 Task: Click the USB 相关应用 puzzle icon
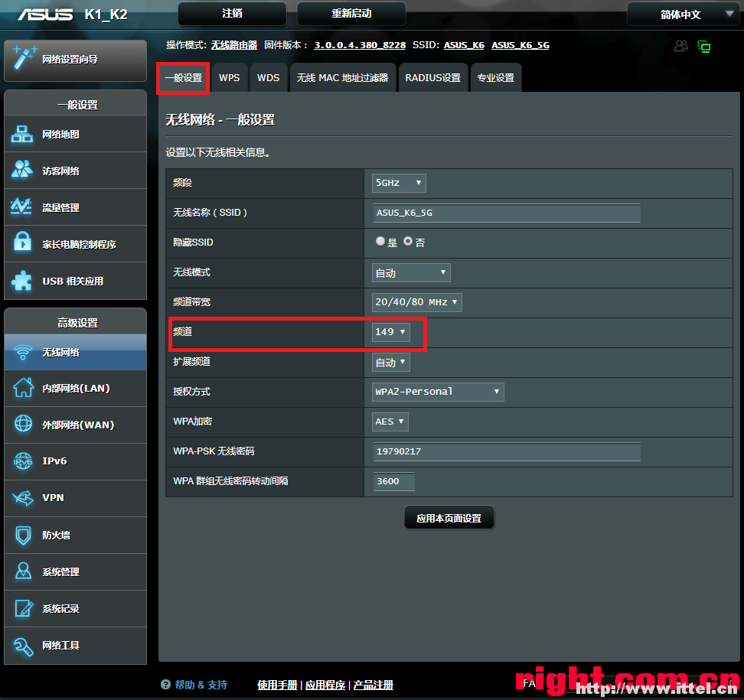[x=21, y=281]
